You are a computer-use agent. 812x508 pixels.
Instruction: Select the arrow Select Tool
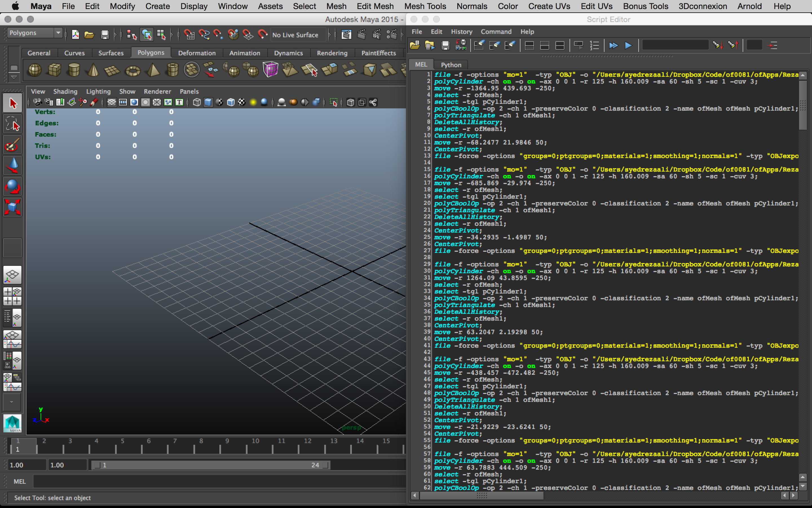pyautogui.click(x=12, y=103)
